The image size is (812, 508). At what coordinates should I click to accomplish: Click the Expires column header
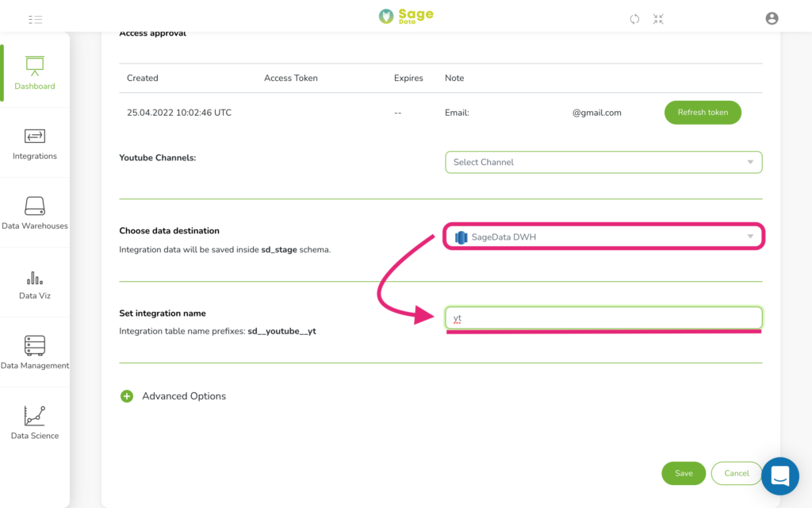click(408, 79)
